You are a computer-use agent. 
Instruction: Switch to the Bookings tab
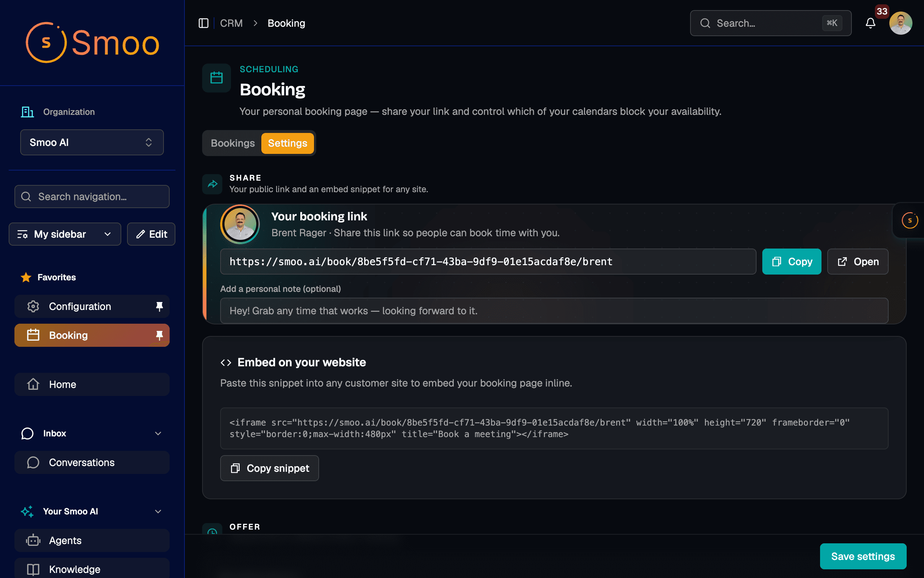pos(232,143)
